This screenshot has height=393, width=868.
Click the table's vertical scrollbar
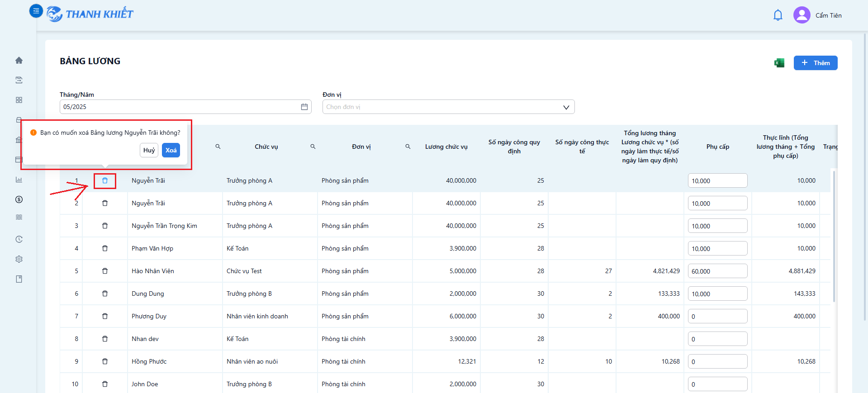click(834, 236)
